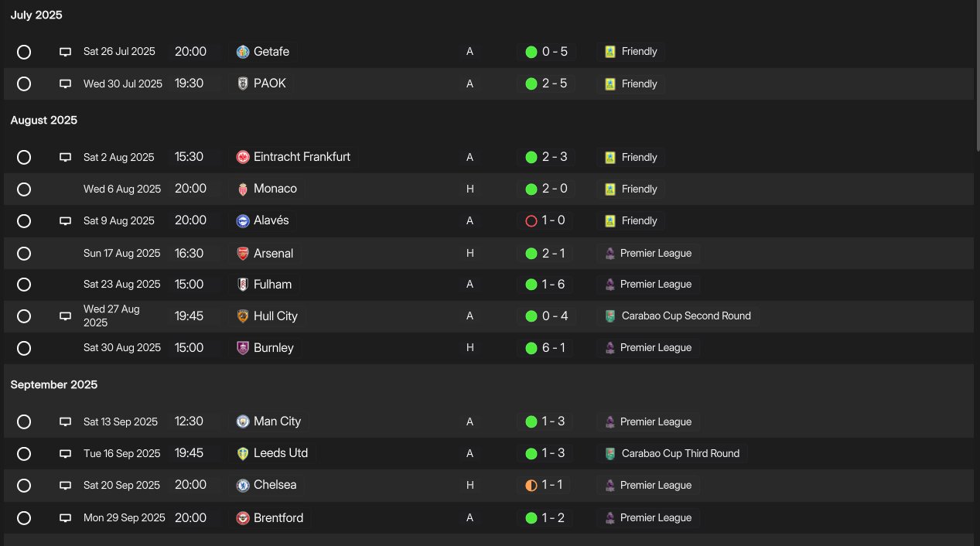Click the Premier League icon on Burnley row
The width and height of the screenshot is (980, 546).
[610, 348]
